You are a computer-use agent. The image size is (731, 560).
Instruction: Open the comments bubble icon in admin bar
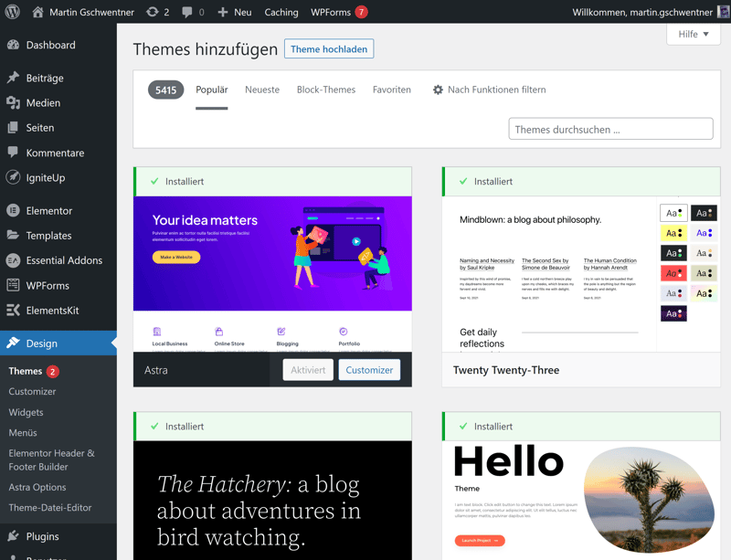pos(187,12)
